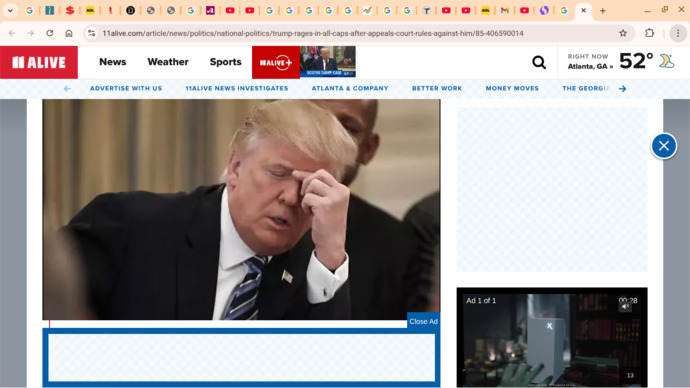Switch to the stock chart icon tab
The width and height of the screenshot is (690, 388).
click(x=367, y=11)
